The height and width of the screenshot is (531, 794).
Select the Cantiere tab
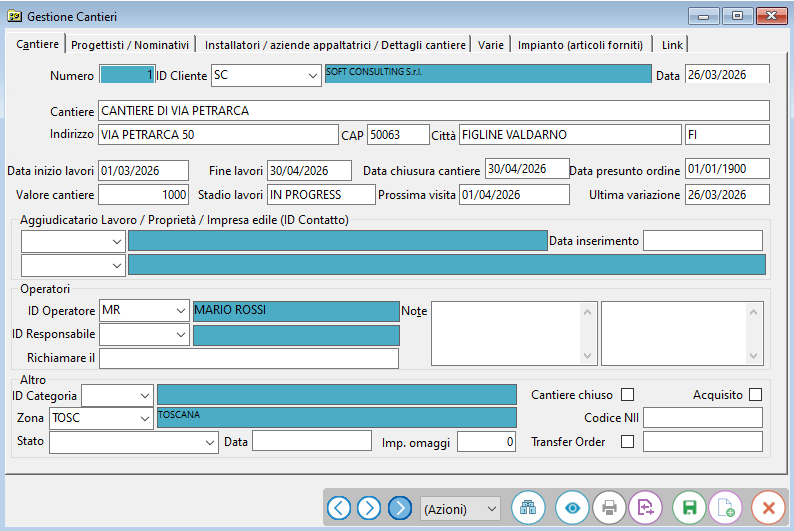click(37, 44)
